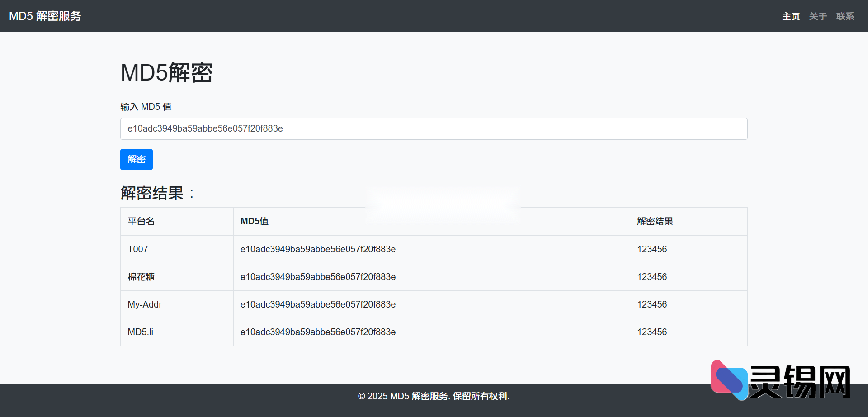Image resolution: width=868 pixels, height=417 pixels.
Task: Click the 123456 result in 棉花糖 row
Action: point(652,277)
